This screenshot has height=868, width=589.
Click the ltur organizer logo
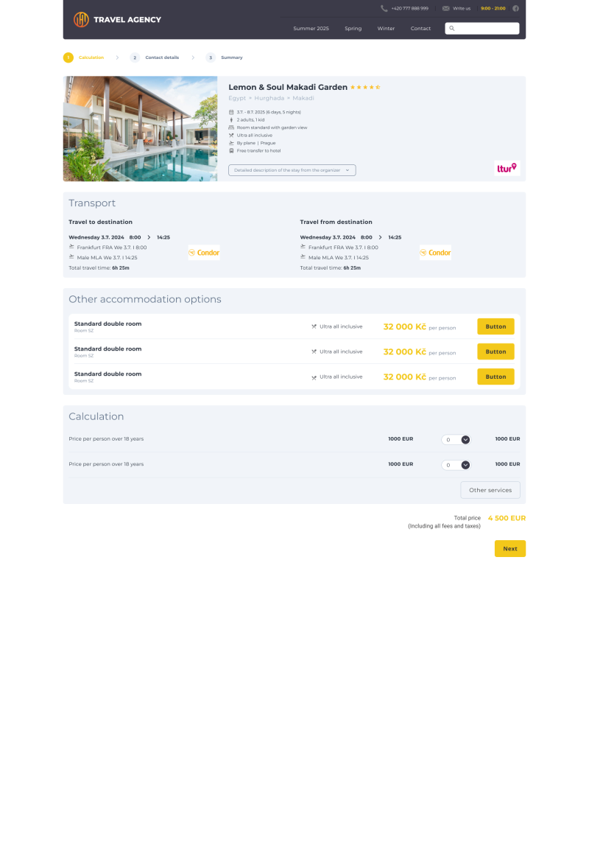pos(507,168)
